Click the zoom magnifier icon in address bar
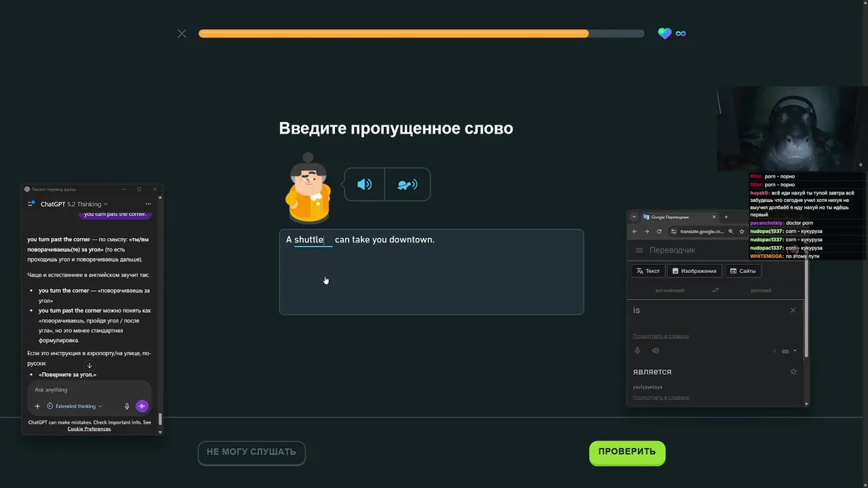 [730, 231]
